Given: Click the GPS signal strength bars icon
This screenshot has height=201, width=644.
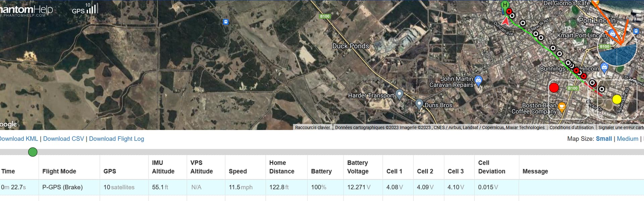Looking at the screenshot, I should click(x=92, y=9).
